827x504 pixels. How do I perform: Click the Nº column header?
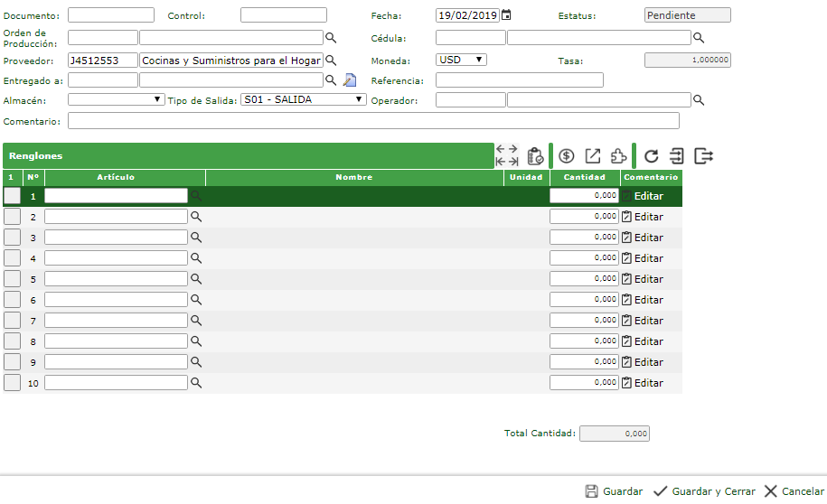pos(33,177)
